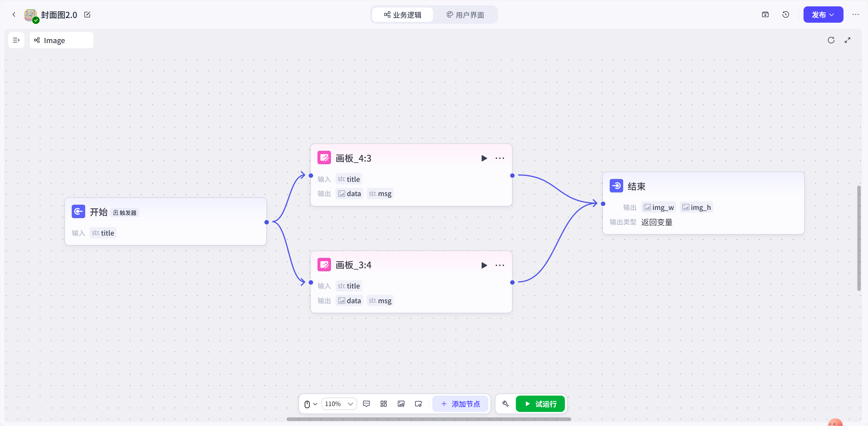Click the auto-layout grid icon
Screen dimensions: 868x426
coord(383,404)
